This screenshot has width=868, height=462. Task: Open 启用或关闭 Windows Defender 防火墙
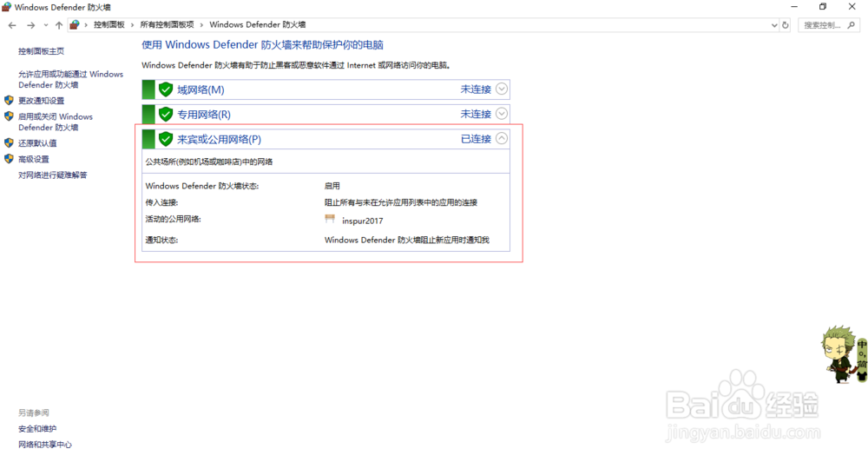click(56, 122)
